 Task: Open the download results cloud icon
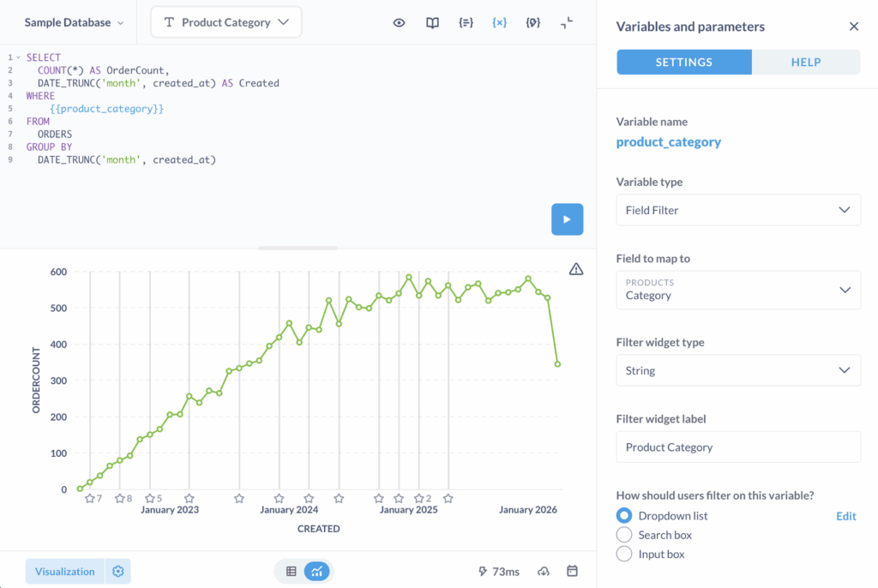coord(543,571)
